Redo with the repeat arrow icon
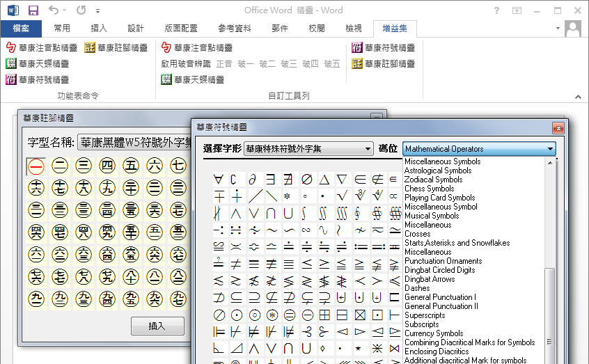 (x=81, y=10)
